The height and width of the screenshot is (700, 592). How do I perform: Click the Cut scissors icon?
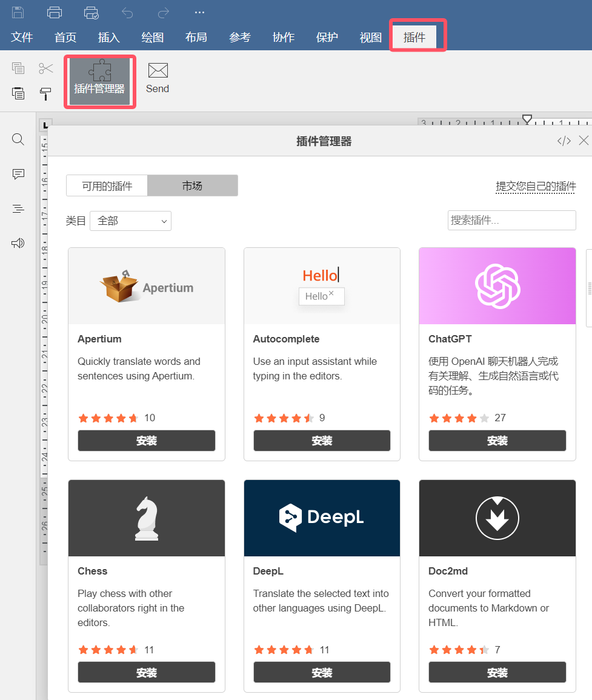(x=45, y=68)
